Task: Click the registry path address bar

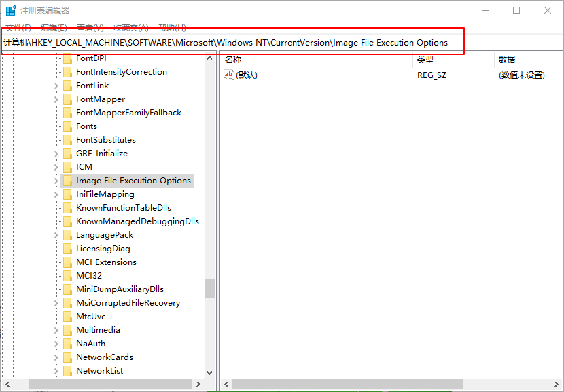Action: 272,43
